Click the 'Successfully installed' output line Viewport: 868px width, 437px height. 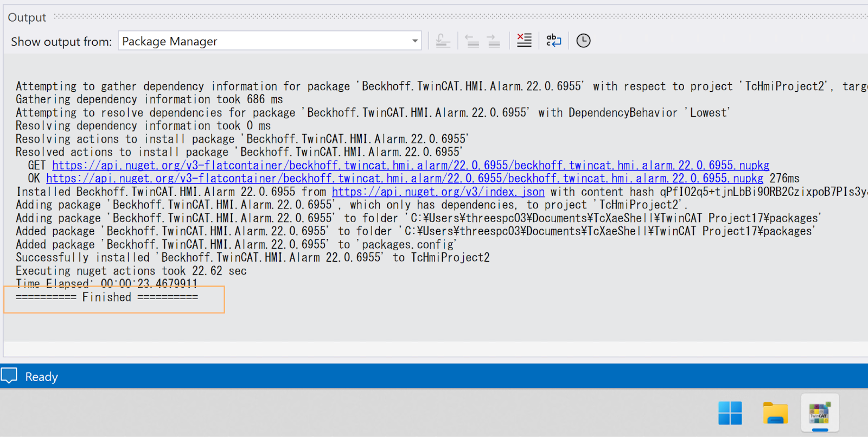(x=252, y=257)
